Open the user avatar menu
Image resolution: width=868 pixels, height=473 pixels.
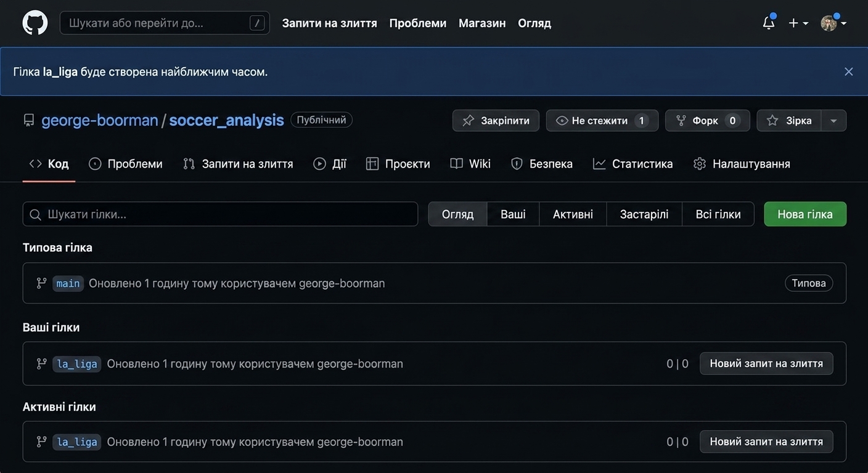coord(833,23)
